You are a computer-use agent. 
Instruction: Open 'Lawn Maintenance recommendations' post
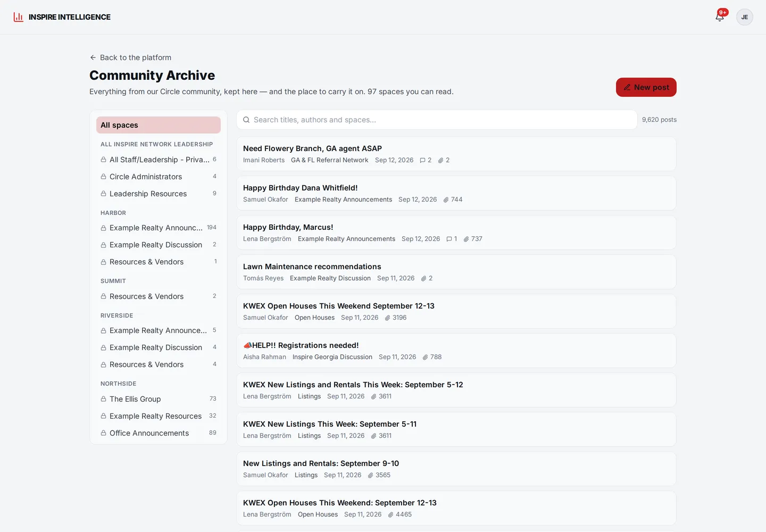456,272
